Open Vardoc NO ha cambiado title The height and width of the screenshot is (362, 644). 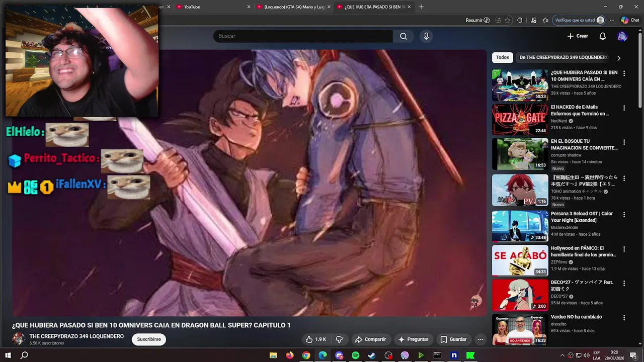click(576, 317)
